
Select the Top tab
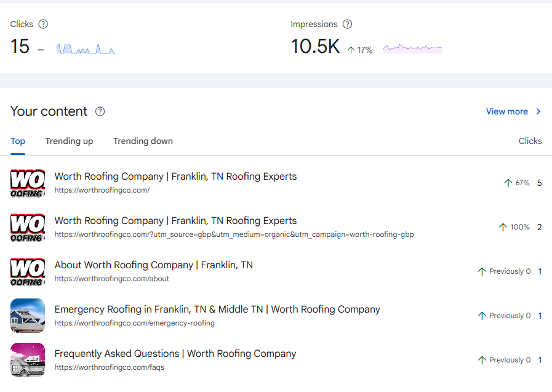pyautogui.click(x=18, y=141)
